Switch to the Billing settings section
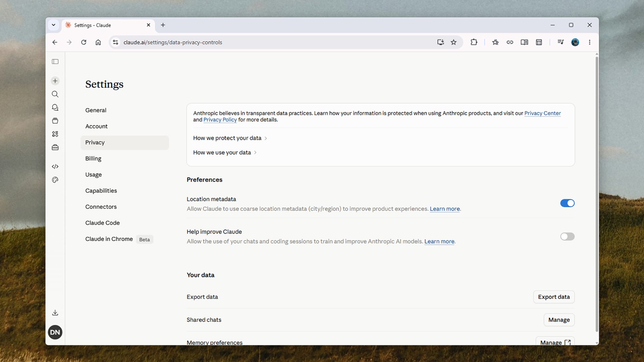The image size is (644, 362). tap(93, 158)
